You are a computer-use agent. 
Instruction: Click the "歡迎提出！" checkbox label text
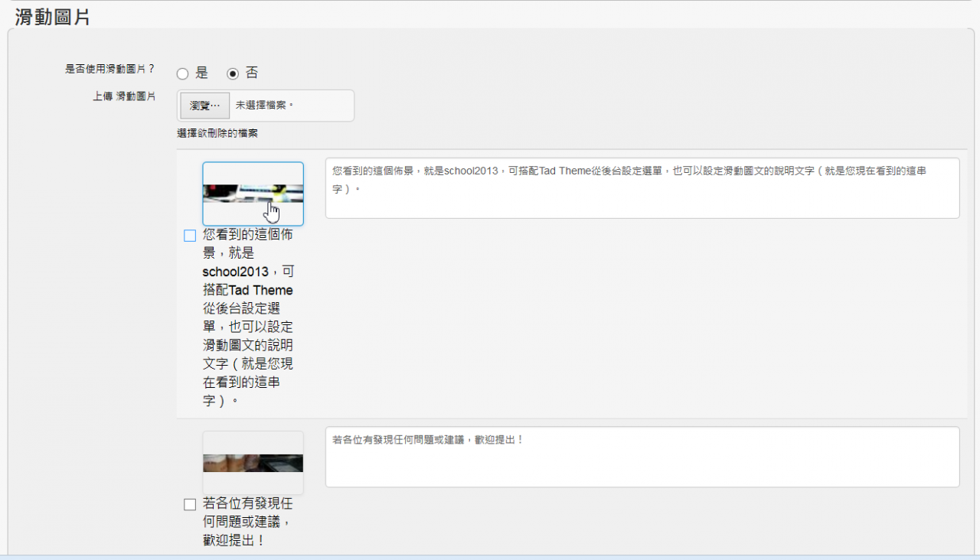coord(234,541)
